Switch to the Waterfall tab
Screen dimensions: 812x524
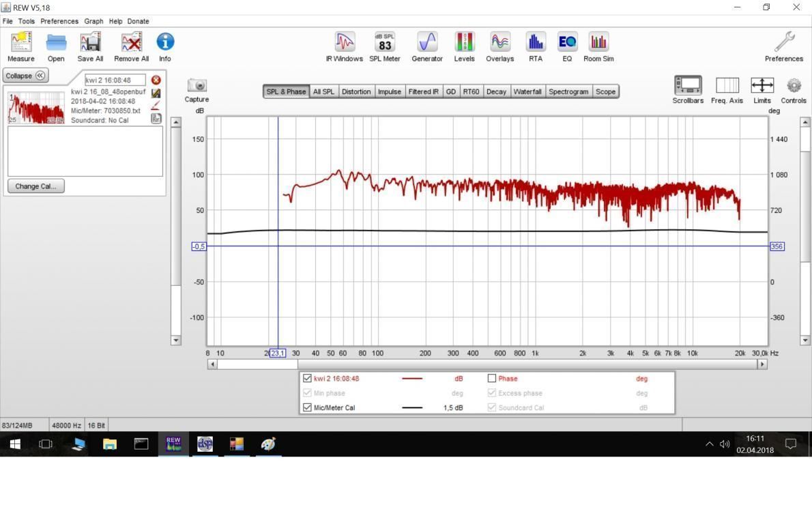527,91
